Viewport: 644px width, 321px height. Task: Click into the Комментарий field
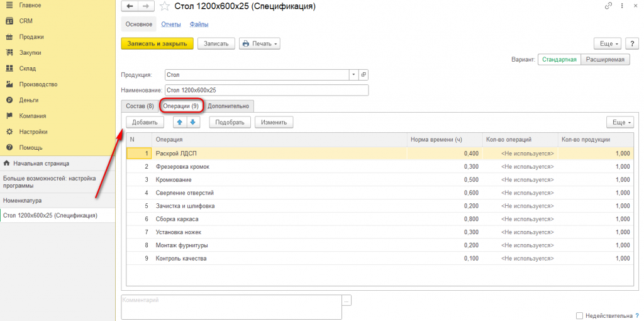[x=231, y=307]
